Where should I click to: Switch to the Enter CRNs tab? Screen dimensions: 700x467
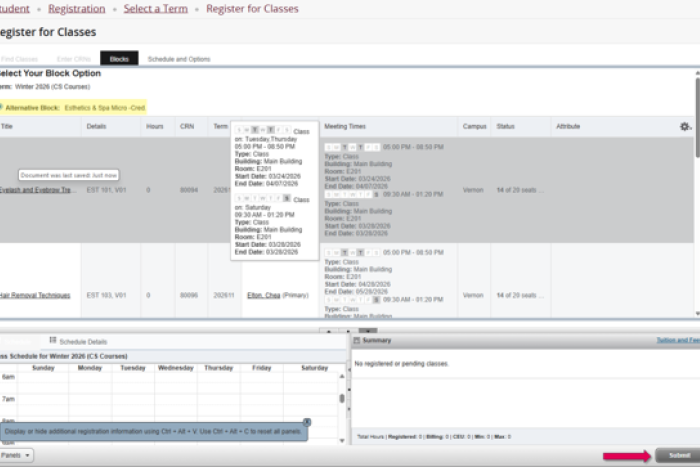coord(74,59)
